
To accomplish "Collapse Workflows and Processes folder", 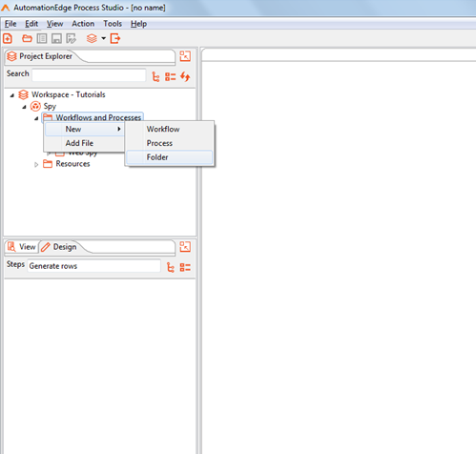I will point(36,118).
